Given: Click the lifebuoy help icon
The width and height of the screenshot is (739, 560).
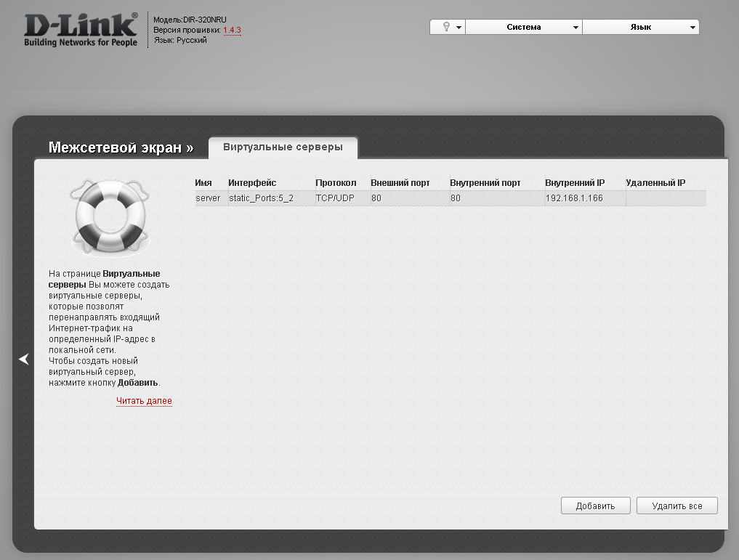Looking at the screenshot, I should [x=110, y=216].
